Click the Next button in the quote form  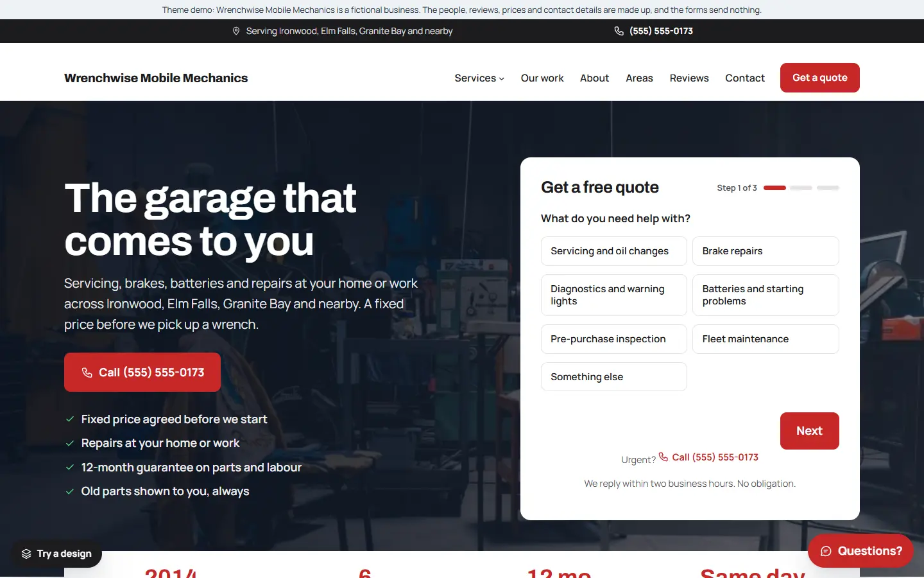click(810, 431)
